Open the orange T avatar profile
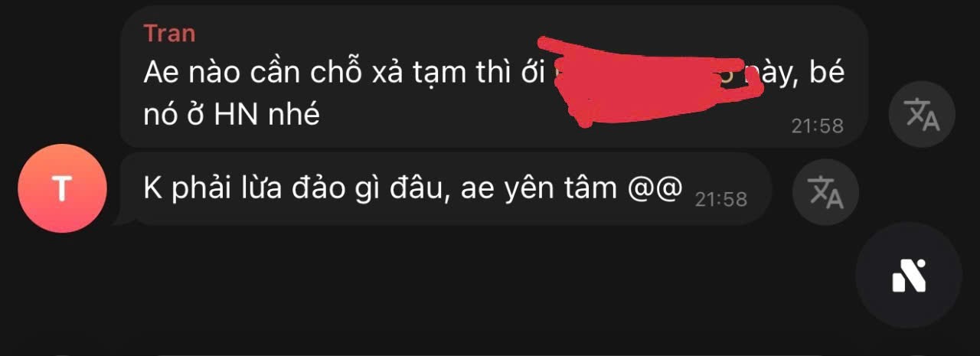The height and width of the screenshot is (356, 980). click(61, 188)
